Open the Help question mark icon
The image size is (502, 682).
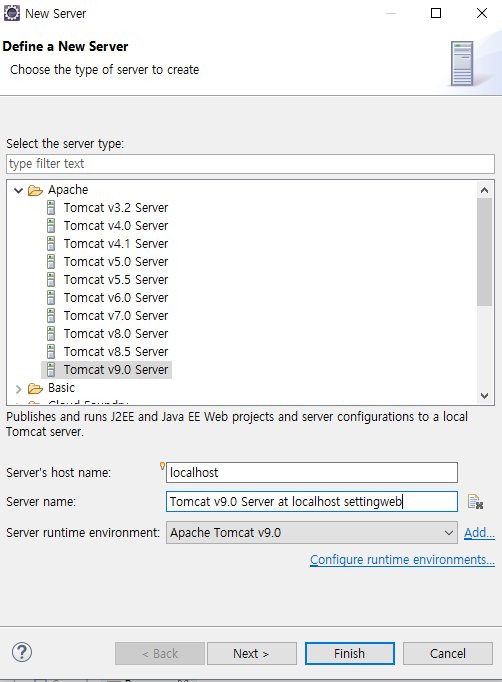tap(22, 652)
